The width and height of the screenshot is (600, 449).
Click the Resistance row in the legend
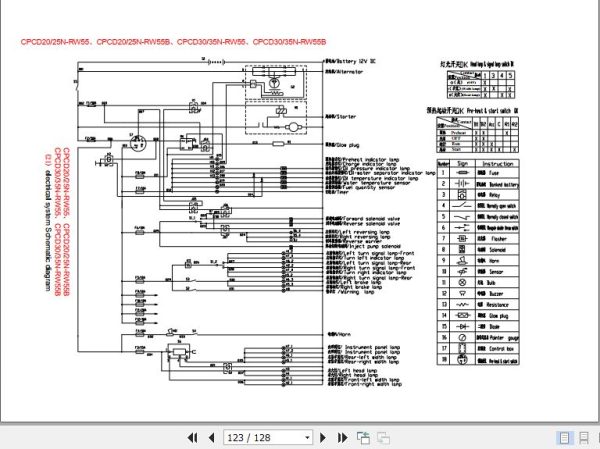point(478,305)
